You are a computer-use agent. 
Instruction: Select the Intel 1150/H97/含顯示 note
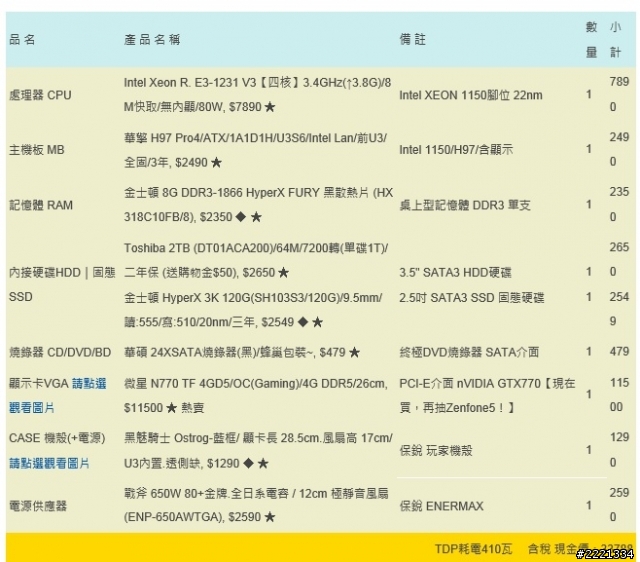pos(456,150)
